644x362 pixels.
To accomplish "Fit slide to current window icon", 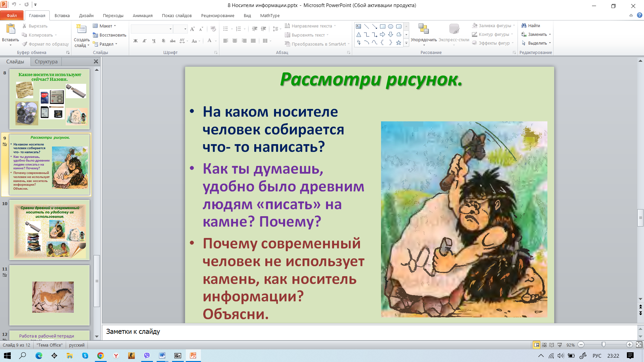I will 639,345.
